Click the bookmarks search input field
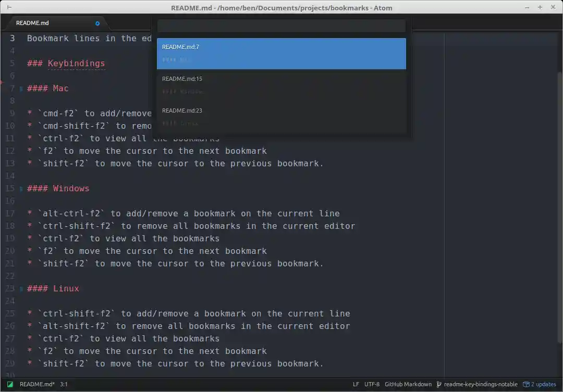The height and width of the screenshot is (392, 563). (x=281, y=26)
